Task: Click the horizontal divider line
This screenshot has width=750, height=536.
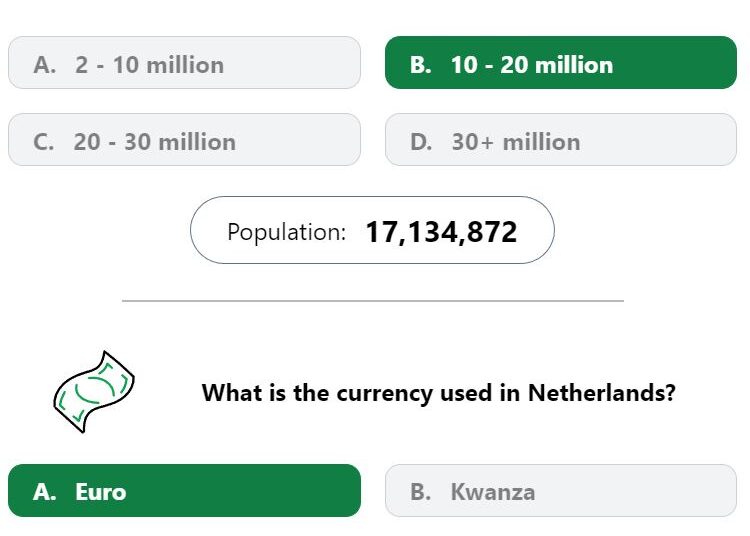Action: pyautogui.click(x=373, y=301)
